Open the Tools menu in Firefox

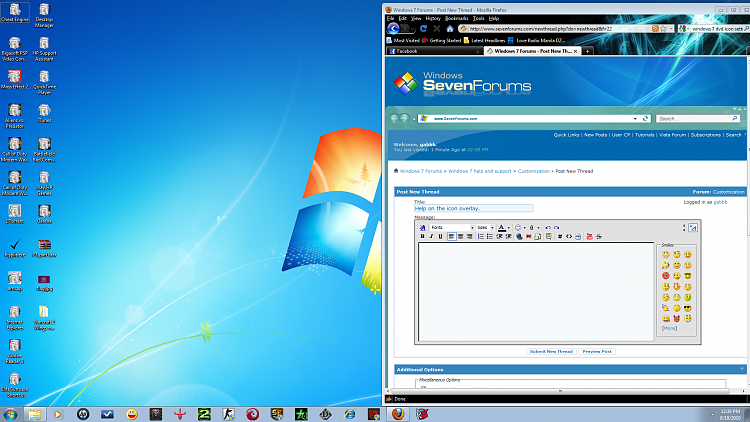(x=478, y=18)
